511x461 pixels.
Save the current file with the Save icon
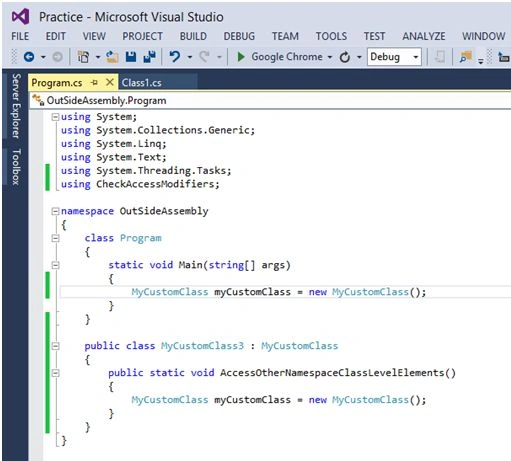click(x=131, y=57)
